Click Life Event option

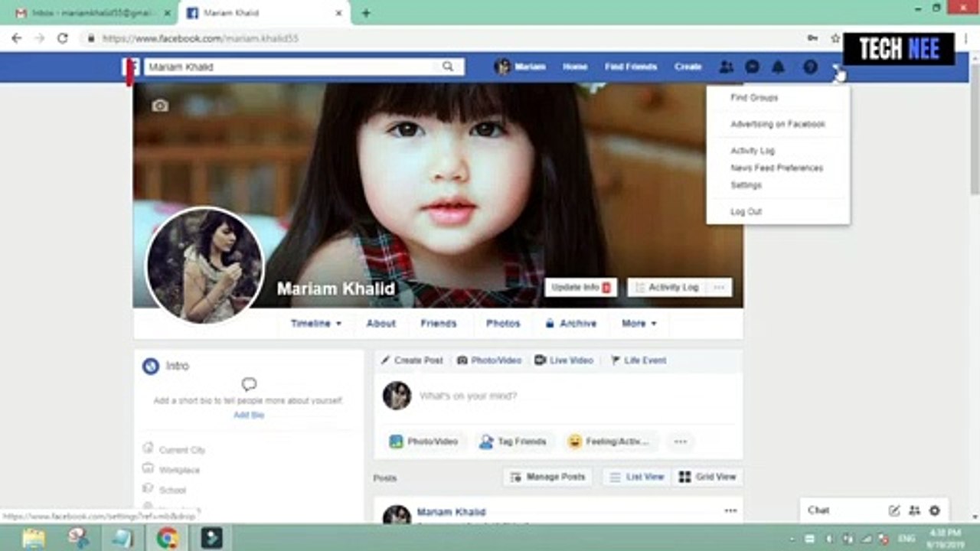tap(638, 360)
